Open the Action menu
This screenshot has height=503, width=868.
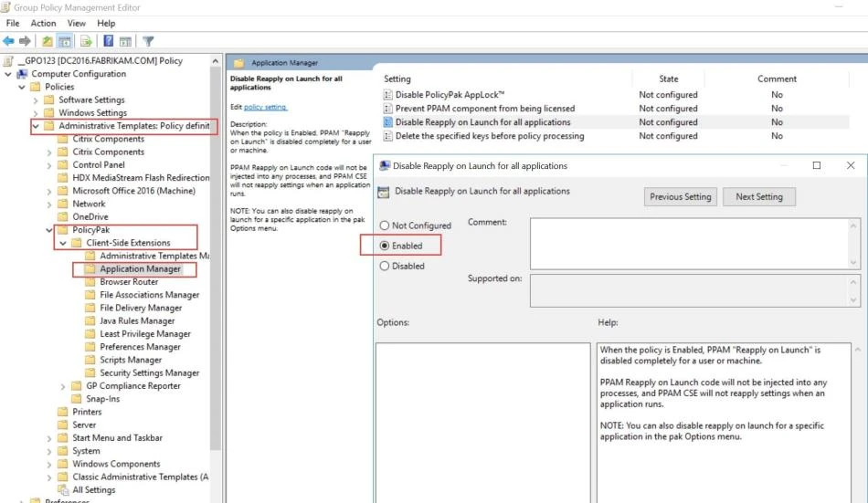[x=43, y=23]
